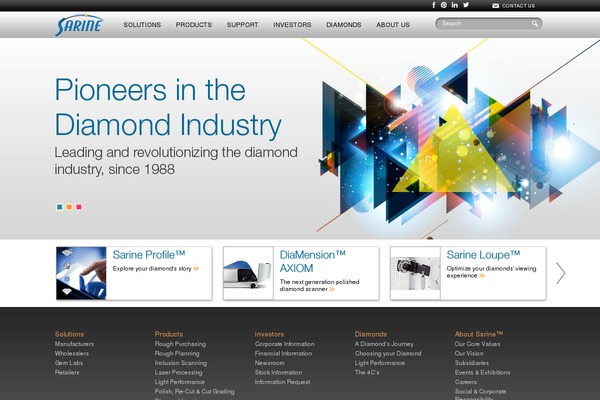The width and height of the screenshot is (600, 400).
Task: Click the Contact Us link
Action: [518, 6]
